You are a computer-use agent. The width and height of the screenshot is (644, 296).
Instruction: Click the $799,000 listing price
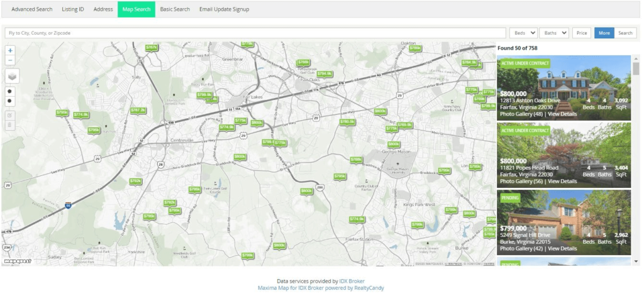[513, 228]
